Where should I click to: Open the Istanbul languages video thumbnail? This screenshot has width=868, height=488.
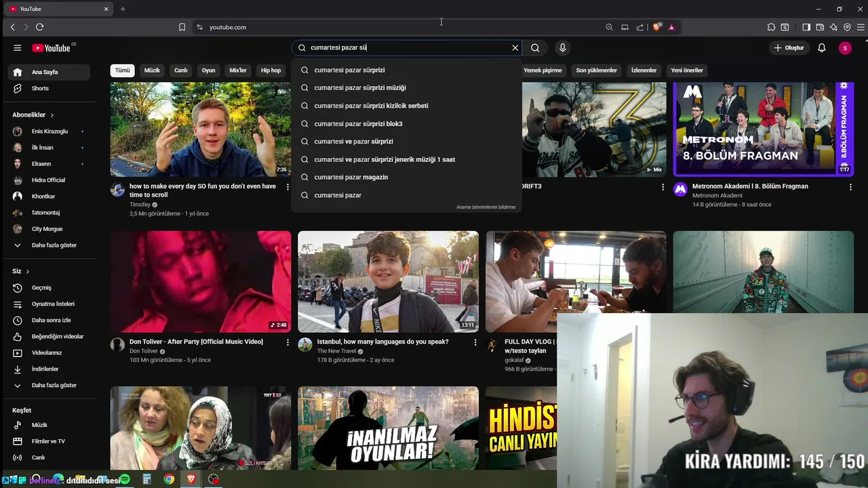coord(388,281)
